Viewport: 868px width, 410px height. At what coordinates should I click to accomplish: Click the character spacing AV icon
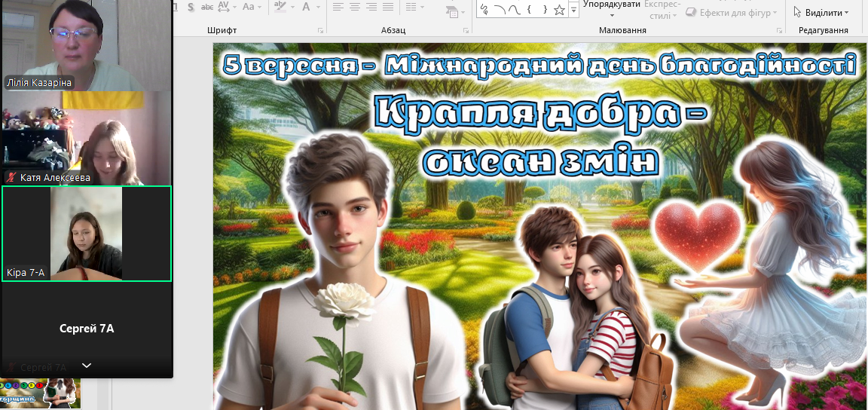click(225, 7)
